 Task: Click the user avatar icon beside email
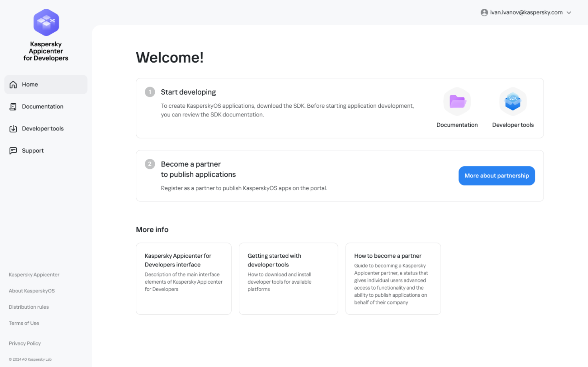[x=484, y=13]
